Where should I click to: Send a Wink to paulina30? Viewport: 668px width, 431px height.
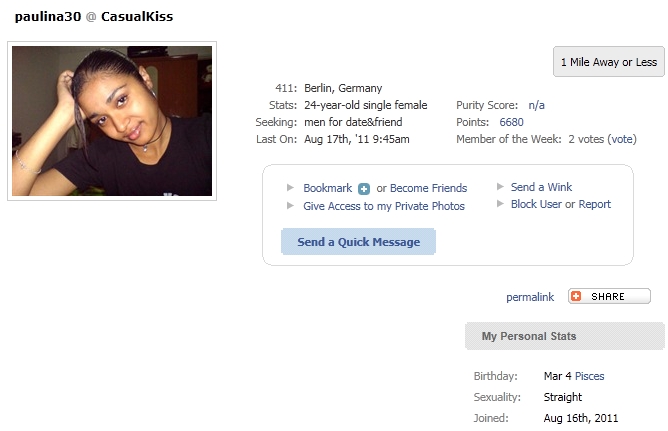(541, 187)
